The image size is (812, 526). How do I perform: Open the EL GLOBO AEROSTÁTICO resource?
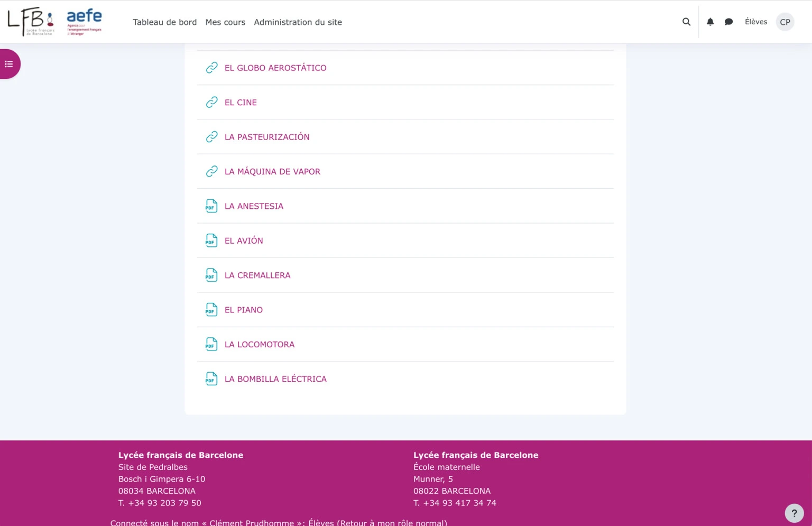coord(275,68)
